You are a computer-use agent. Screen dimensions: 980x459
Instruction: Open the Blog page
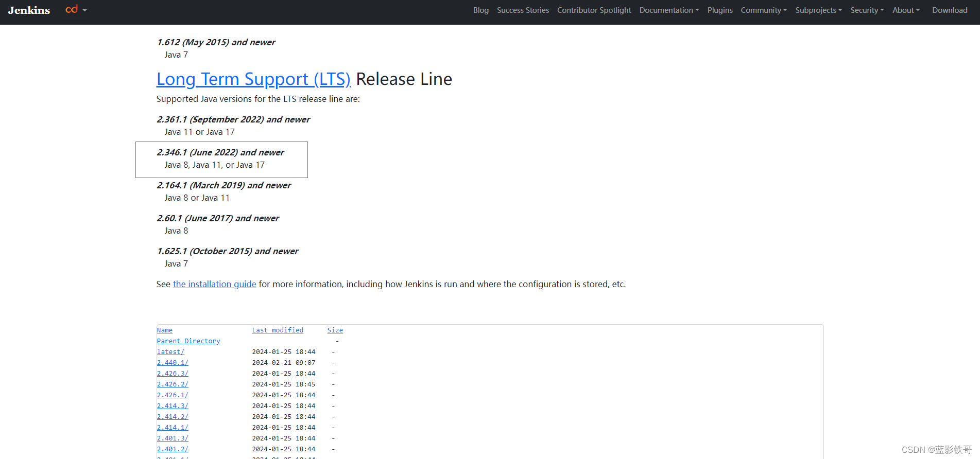pyautogui.click(x=480, y=10)
